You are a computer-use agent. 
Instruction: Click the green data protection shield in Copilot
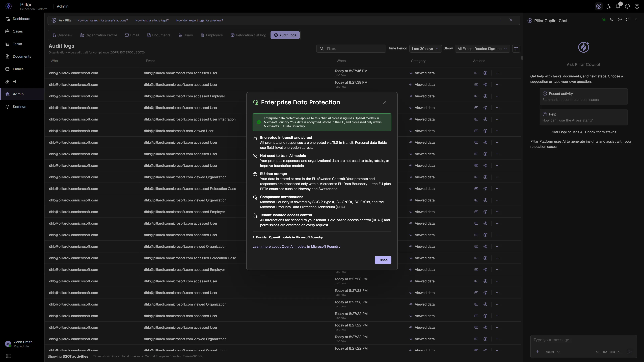click(x=604, y=19)
